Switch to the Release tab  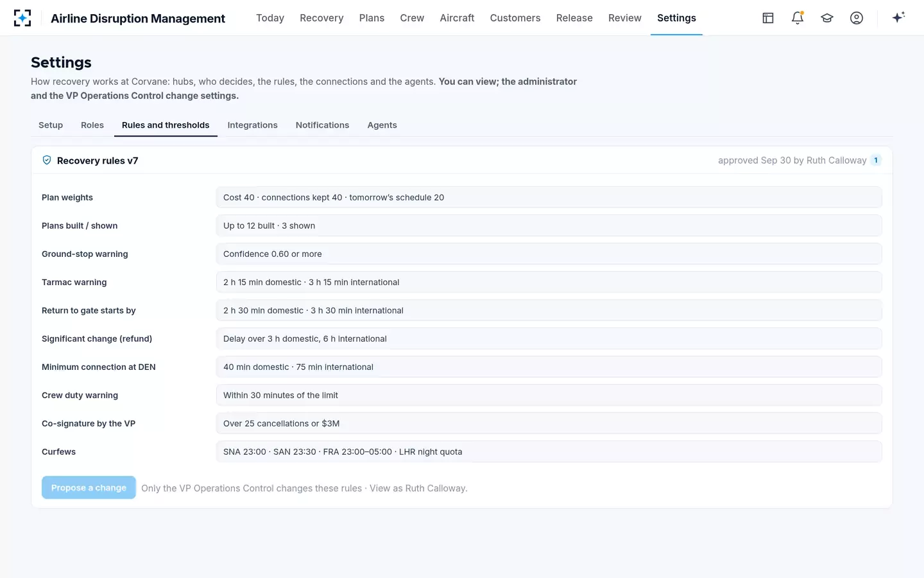tap(574, 18)
